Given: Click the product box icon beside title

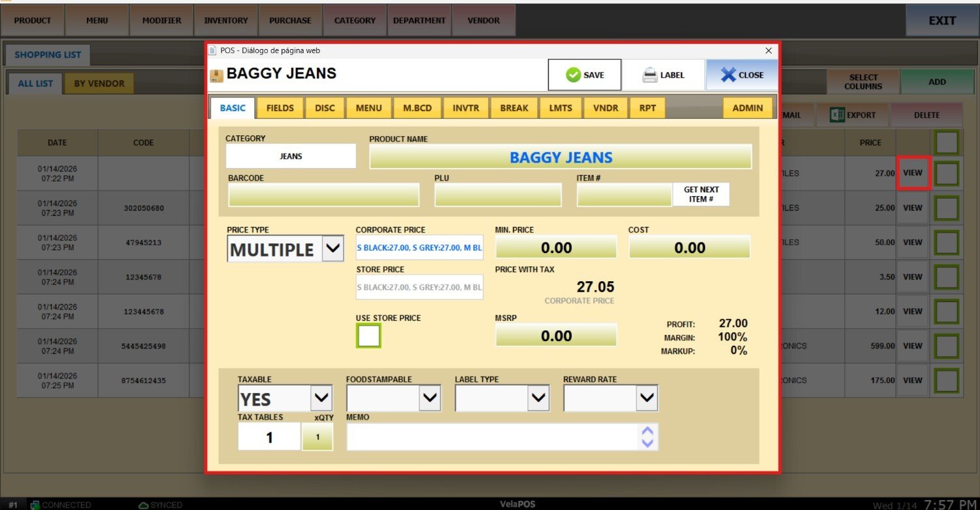Looking at the screenshot, I should [x=216, y=75].
